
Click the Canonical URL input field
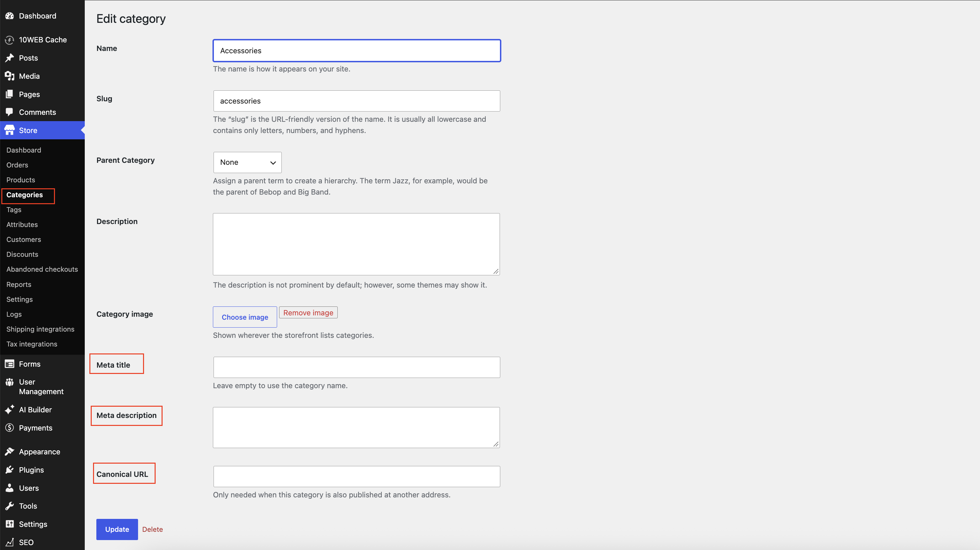pos(357,477)
